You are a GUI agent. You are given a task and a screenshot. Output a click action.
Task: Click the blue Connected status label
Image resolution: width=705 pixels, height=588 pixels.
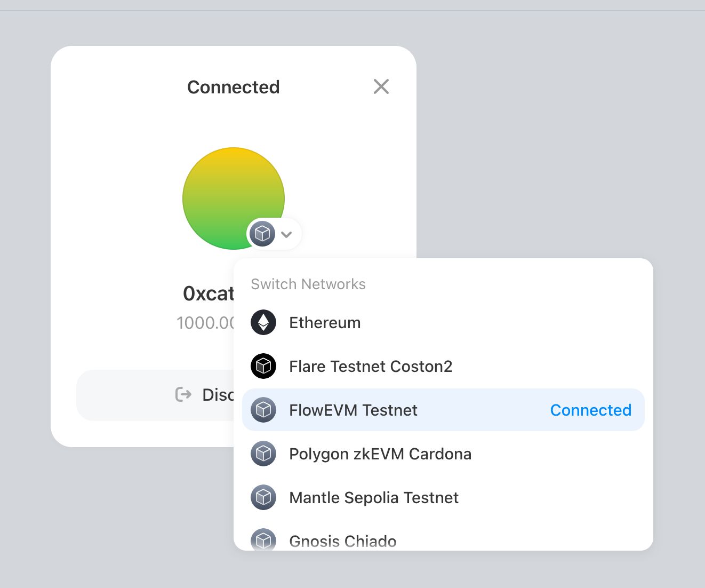tap(591, 410)
